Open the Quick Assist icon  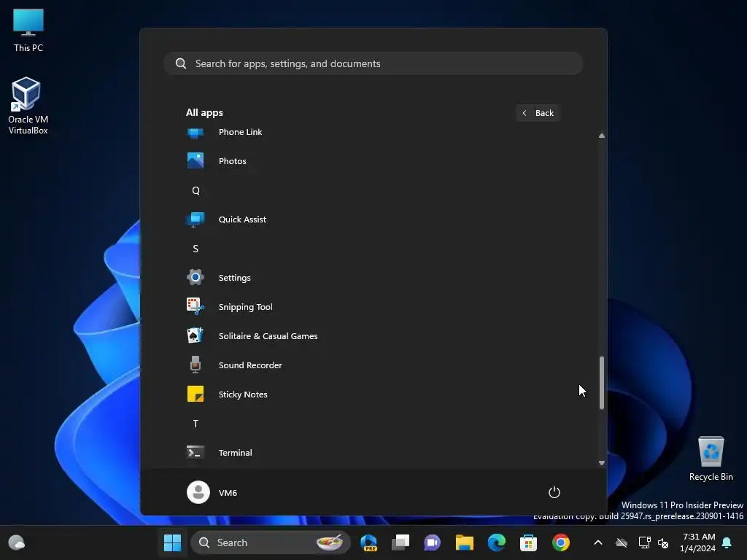click(x=196, y=219)
